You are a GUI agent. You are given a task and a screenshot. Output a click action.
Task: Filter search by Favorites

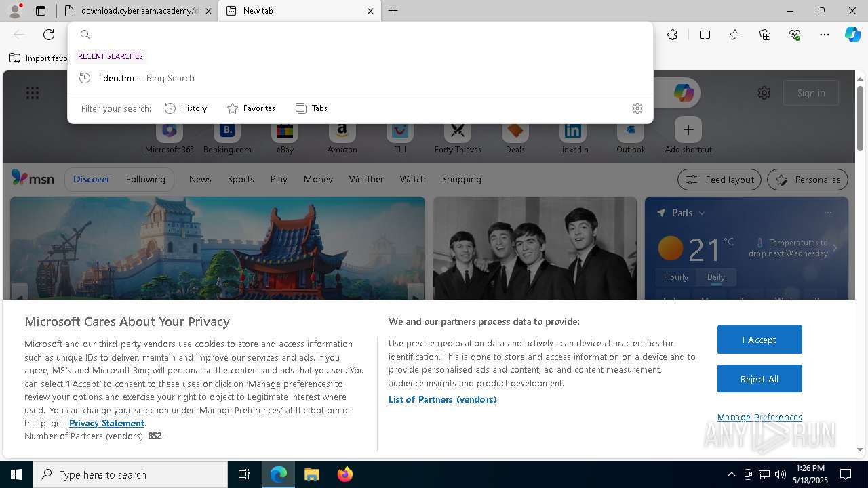point(251,108)
